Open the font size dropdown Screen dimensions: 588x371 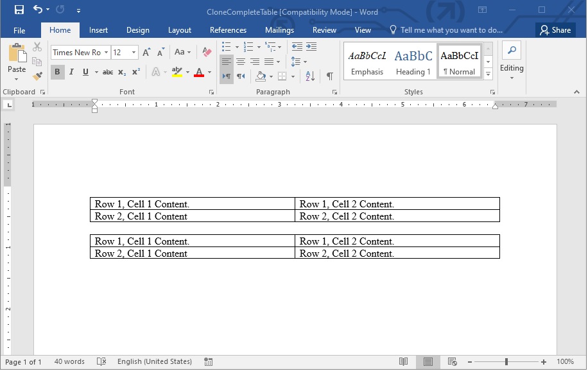coord(133,52)
